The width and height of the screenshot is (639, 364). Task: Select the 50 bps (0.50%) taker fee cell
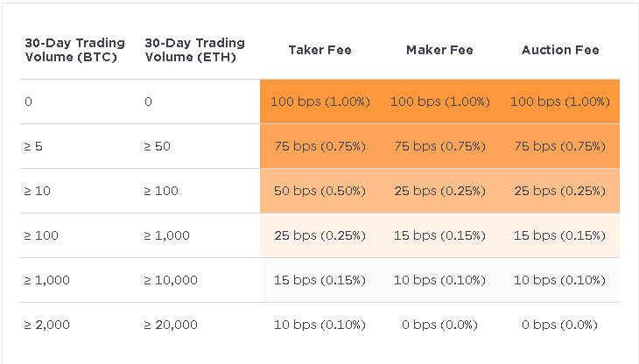(x=319, y=191)
